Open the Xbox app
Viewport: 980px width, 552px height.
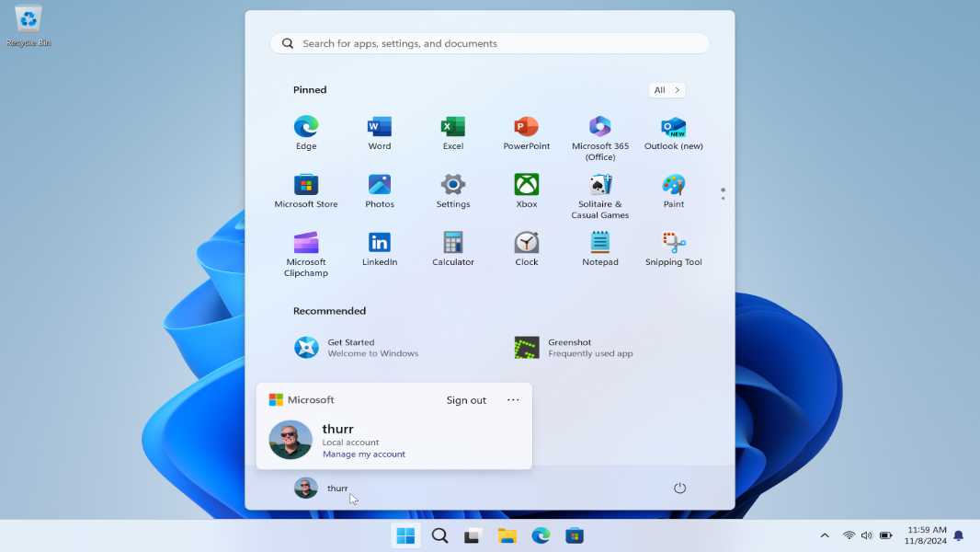coord(526,191)
